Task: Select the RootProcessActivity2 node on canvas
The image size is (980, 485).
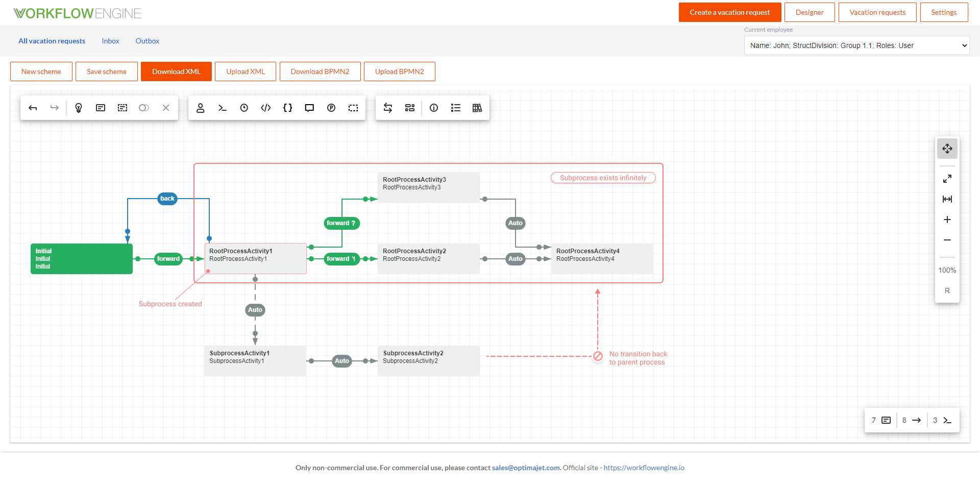Action: tap(428, 259)
